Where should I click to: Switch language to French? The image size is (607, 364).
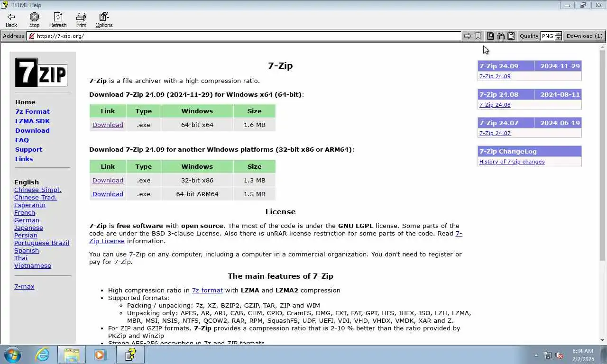pos(25,212)
